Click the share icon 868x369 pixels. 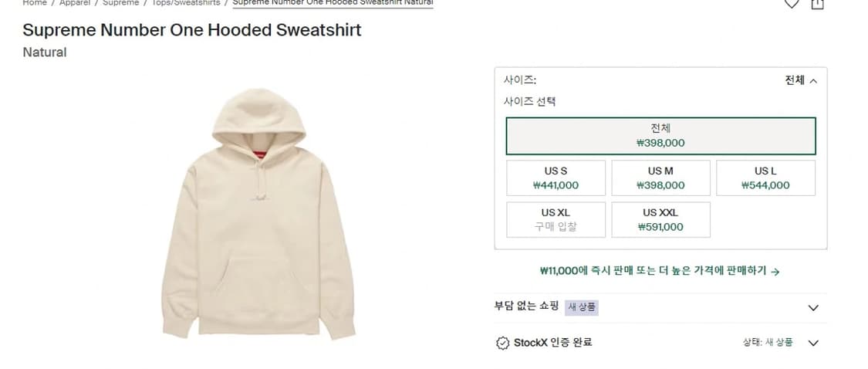coord(817,3)
